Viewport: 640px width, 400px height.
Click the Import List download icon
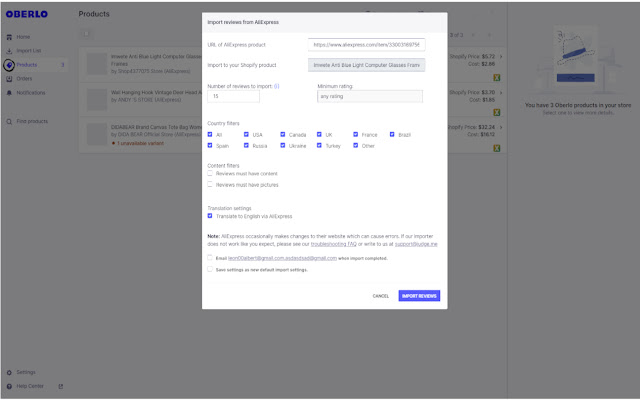[x=9, y=51]
